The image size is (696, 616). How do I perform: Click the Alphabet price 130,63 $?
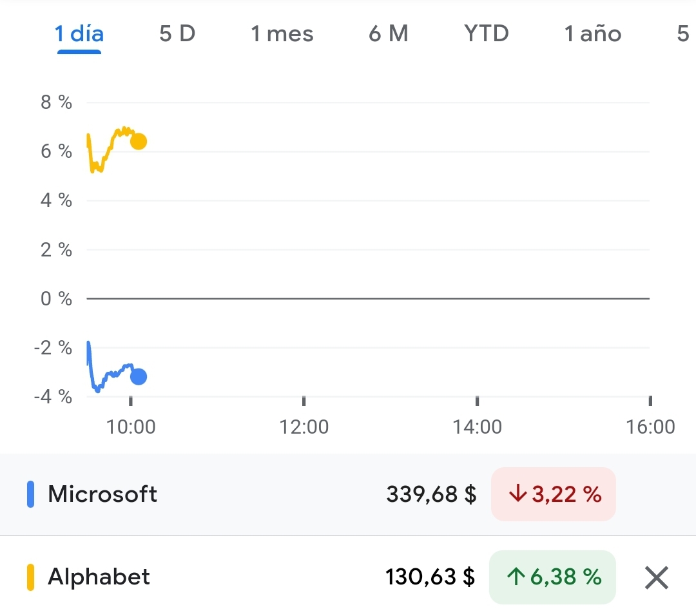click(x=430, y=577)
